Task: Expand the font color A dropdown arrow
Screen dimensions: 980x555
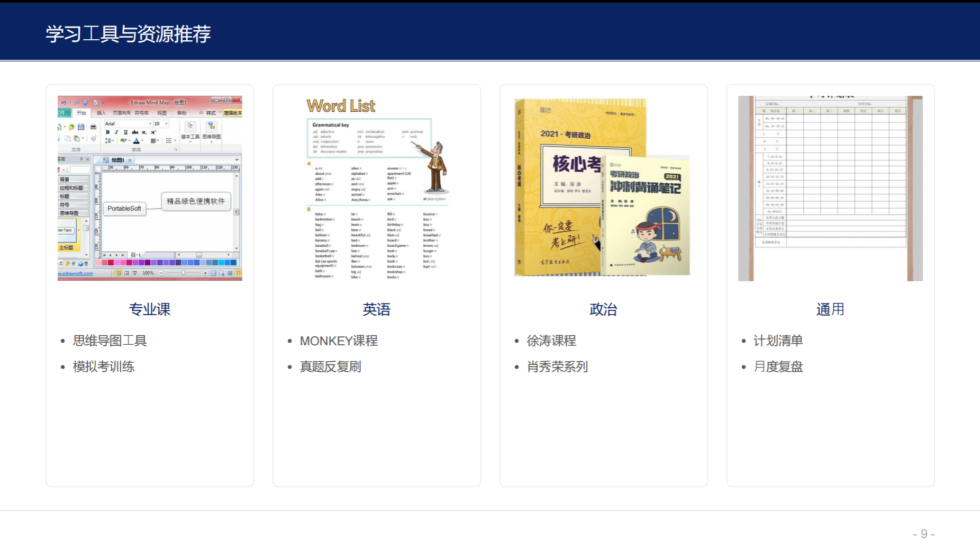Action: pos(142,141)
